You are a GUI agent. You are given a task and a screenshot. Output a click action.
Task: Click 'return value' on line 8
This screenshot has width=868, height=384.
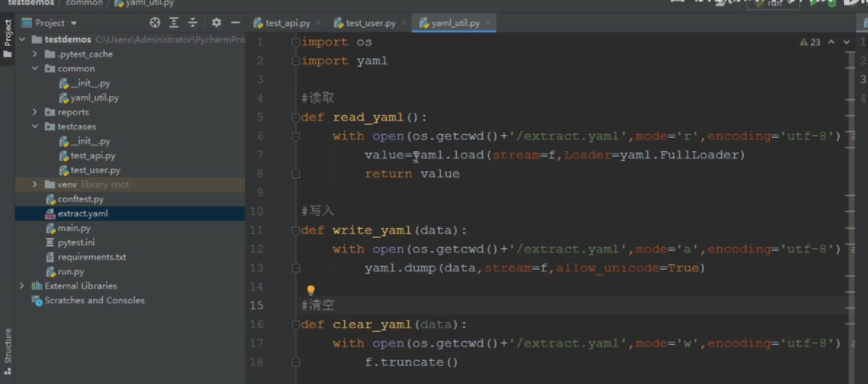pyautogui.click(x=412, y=174)
